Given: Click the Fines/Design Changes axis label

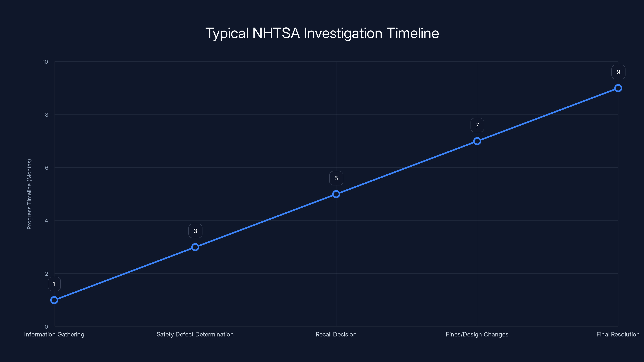Looking at the screenshot, I should [x=477, y=334].
